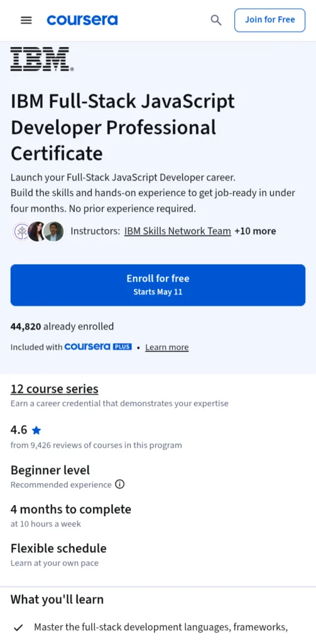
Task: Click 'Launch your Full-Stack JavaScript Developer career' text
Action: point(123,177)
